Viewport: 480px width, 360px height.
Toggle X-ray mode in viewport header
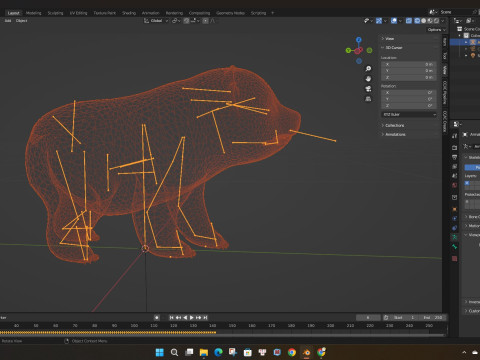[409, 21]
